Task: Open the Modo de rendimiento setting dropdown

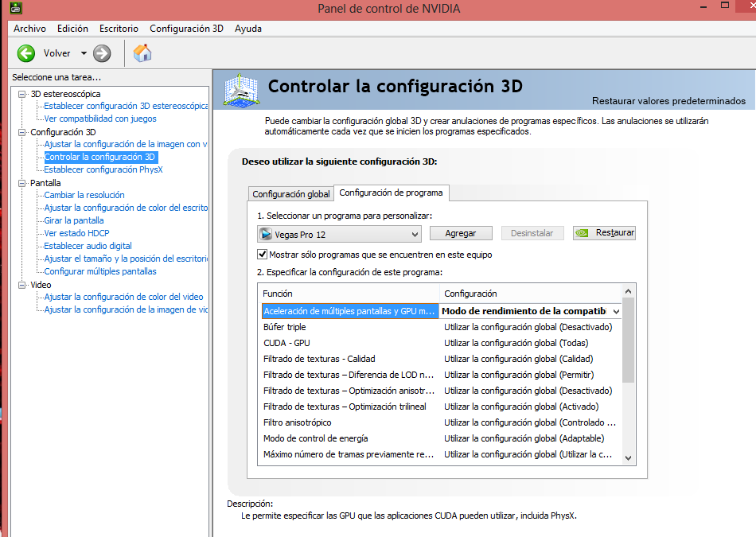Action: (616, 311)
